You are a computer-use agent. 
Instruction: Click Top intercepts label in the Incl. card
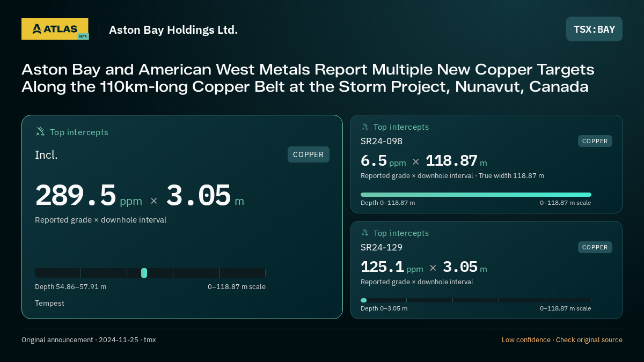[x=79, y=132]
